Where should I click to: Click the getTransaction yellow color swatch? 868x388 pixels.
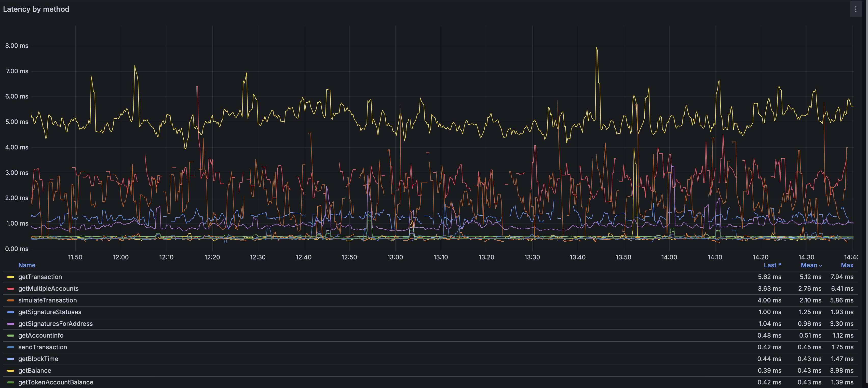(10, 277)
